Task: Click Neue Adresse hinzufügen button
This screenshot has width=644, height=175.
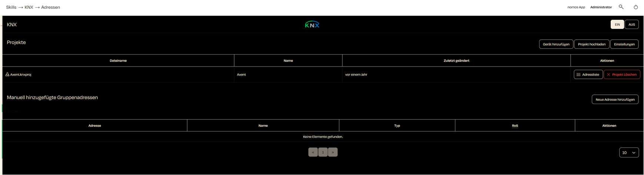Action: [x=615, y=100]
